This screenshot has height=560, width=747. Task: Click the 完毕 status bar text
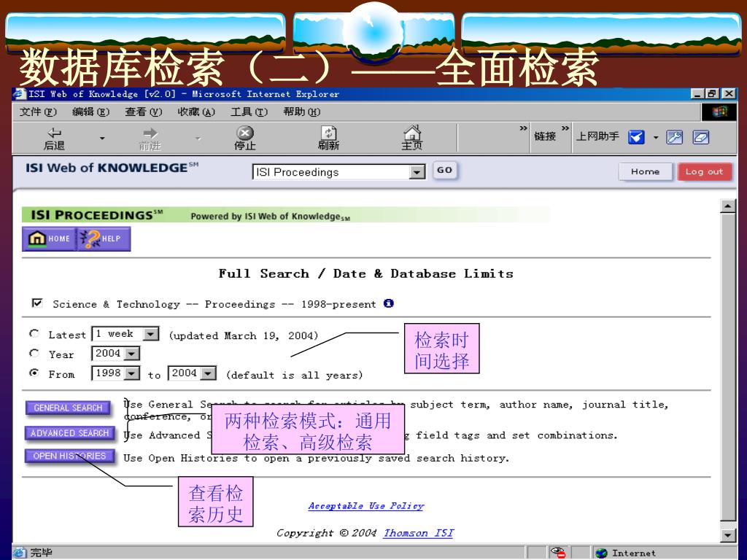pos(41,553)
